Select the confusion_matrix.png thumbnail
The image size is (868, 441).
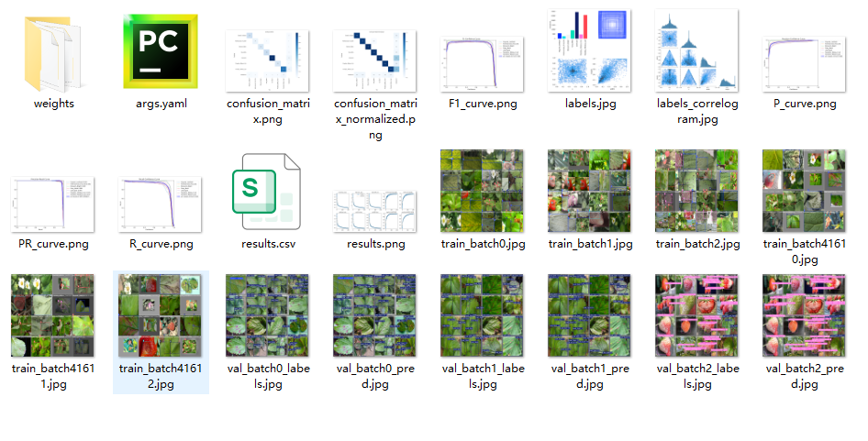[x=267, y=61]
